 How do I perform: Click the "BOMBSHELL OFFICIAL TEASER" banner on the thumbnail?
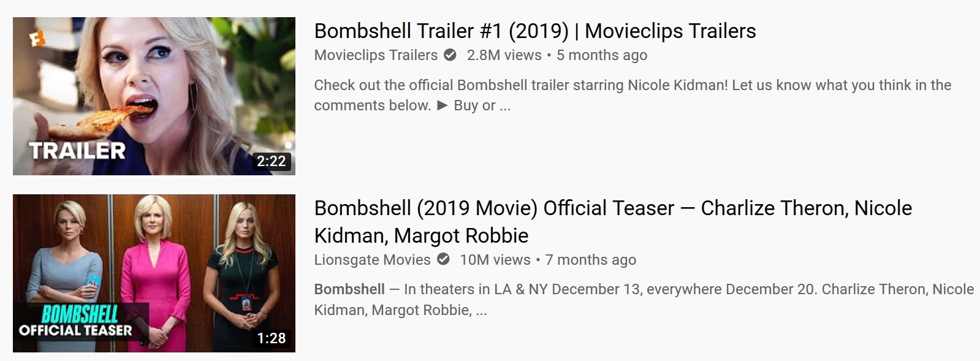76,323
